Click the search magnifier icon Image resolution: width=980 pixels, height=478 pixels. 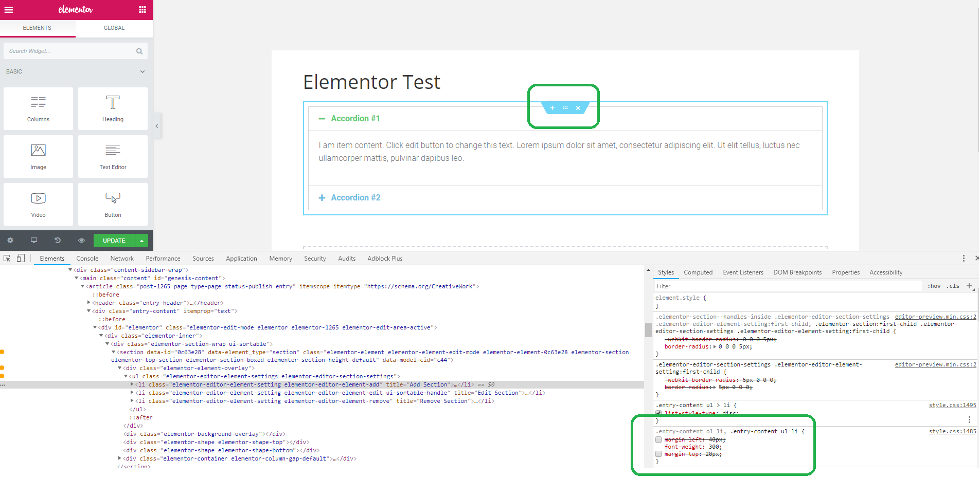pyautogui.click(x=139, y=51)
